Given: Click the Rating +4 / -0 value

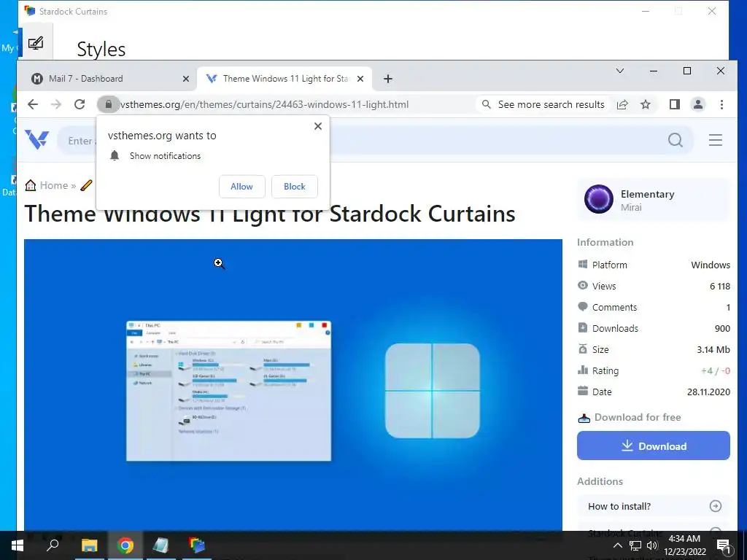Looking at the screenshot, I should click(716, 370).
